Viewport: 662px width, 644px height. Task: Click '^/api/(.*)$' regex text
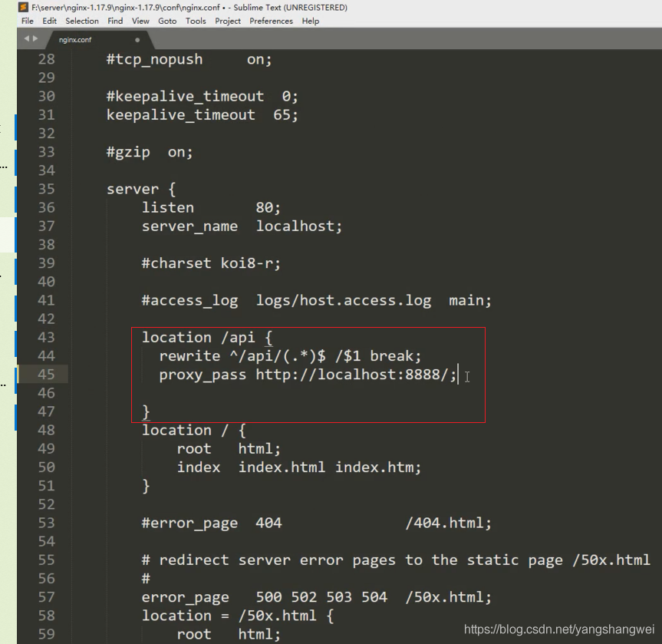click(278, 356)
